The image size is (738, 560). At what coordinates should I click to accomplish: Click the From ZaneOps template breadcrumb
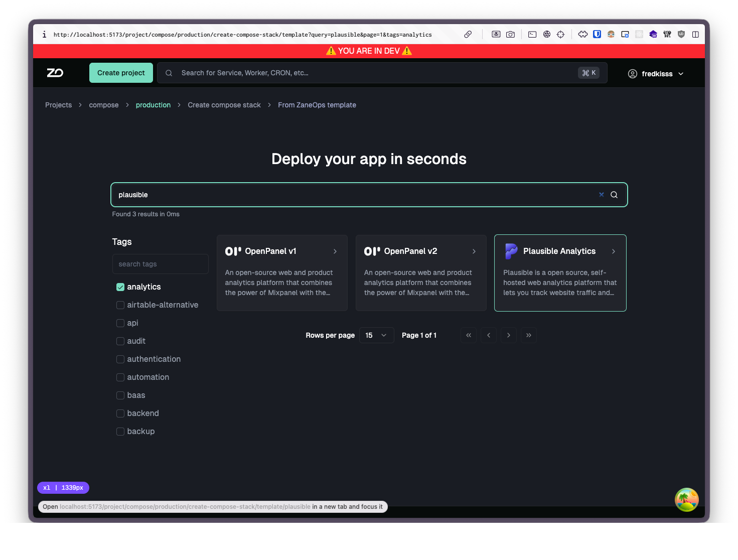(317, 105)
